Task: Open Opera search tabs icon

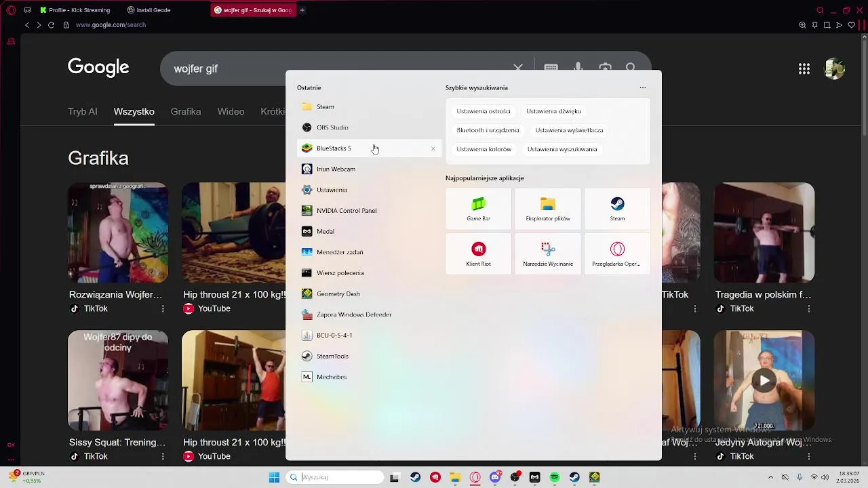Action: [x=821, y=10]
